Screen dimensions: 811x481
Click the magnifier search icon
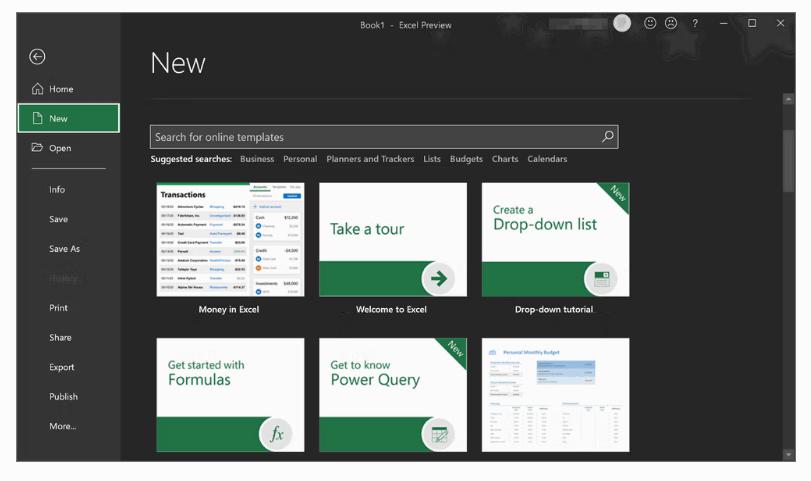608,137
